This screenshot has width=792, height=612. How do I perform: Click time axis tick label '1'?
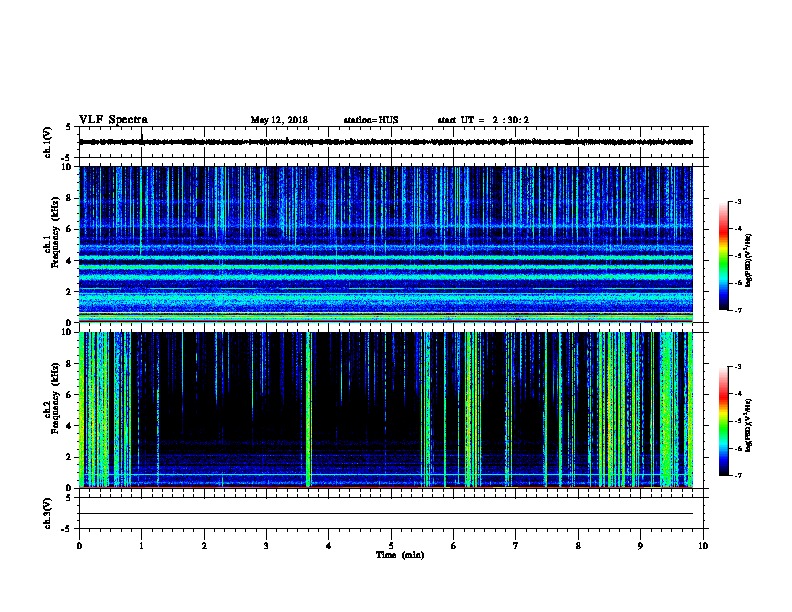[x=141, y=546]
